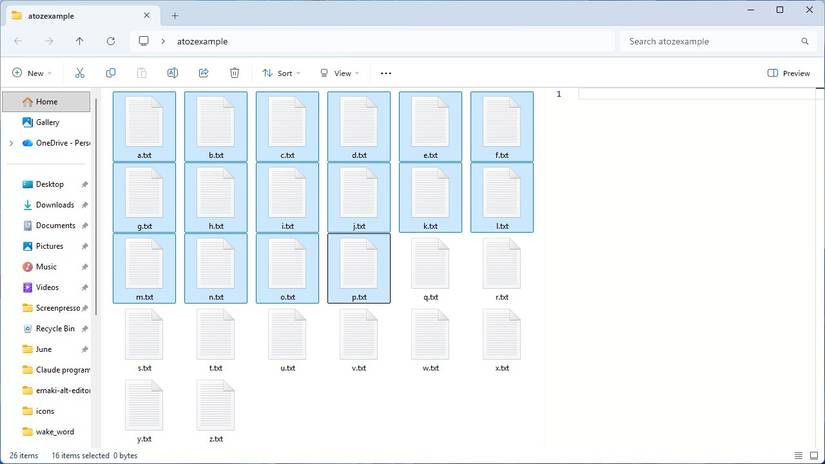Add a new tab with plus button
The height and width of the screenshot is (464, 825).
[175, 16]
